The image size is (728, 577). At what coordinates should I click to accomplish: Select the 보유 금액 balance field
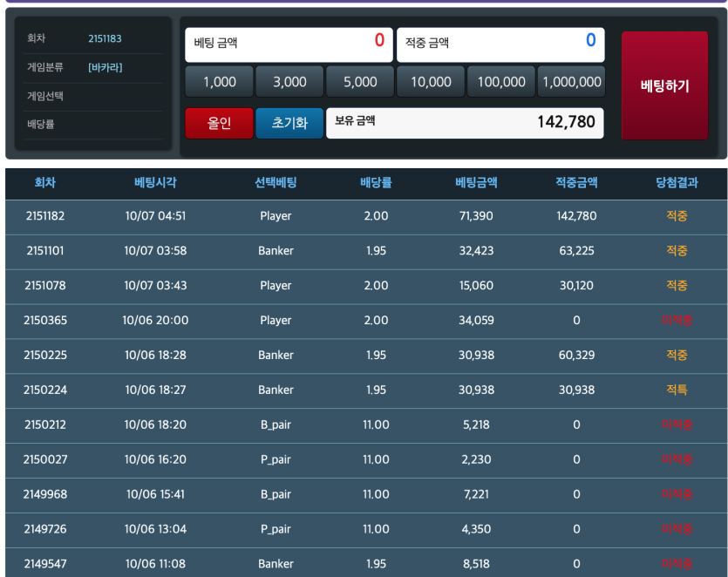click(465, 123)
